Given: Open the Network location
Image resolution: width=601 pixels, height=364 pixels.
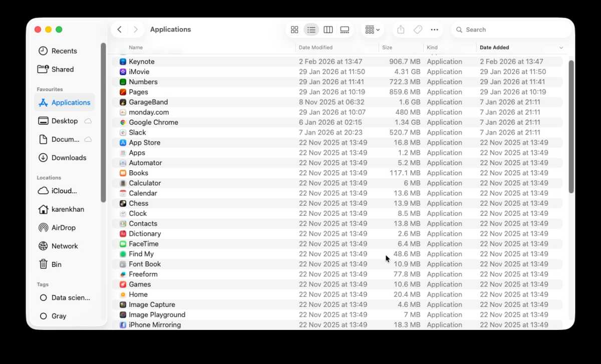Looking at the screenshot, I should click(65, 246).
